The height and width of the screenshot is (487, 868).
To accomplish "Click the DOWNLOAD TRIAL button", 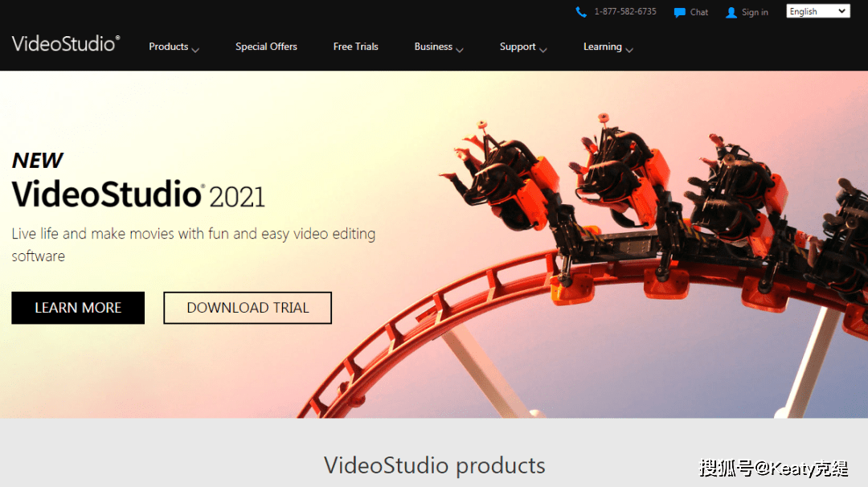I will (248, 308).
